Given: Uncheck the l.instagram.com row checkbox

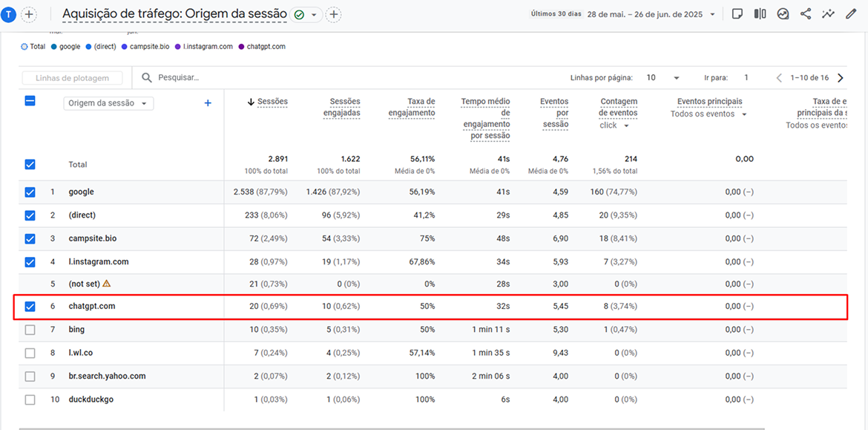Looking at the screenshot, I should click(30, 262).
